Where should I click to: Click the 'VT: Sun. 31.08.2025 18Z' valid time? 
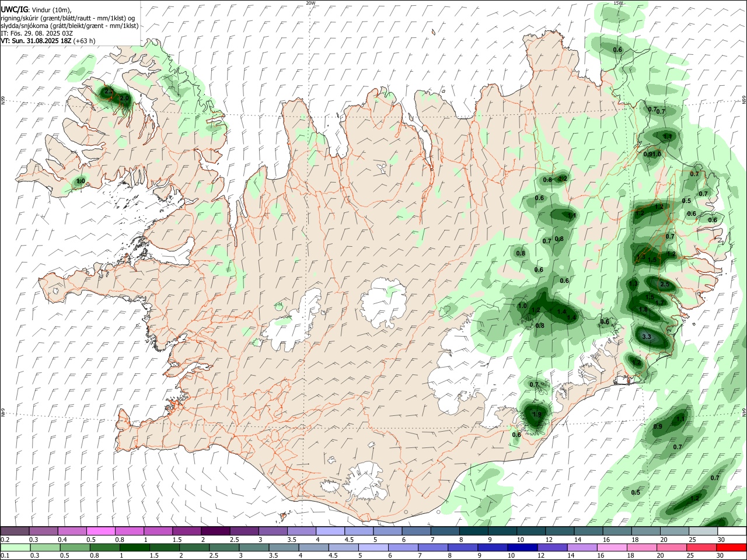(36, 41)
